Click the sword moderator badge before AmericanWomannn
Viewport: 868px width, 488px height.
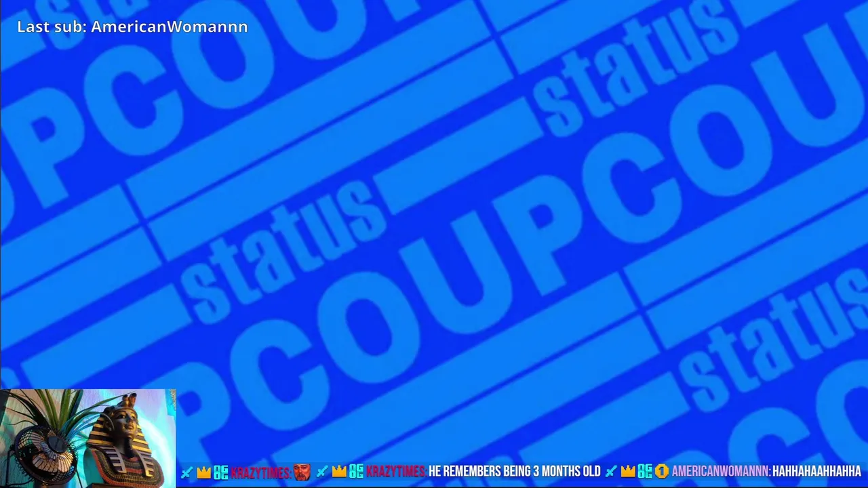click(611, 471)
